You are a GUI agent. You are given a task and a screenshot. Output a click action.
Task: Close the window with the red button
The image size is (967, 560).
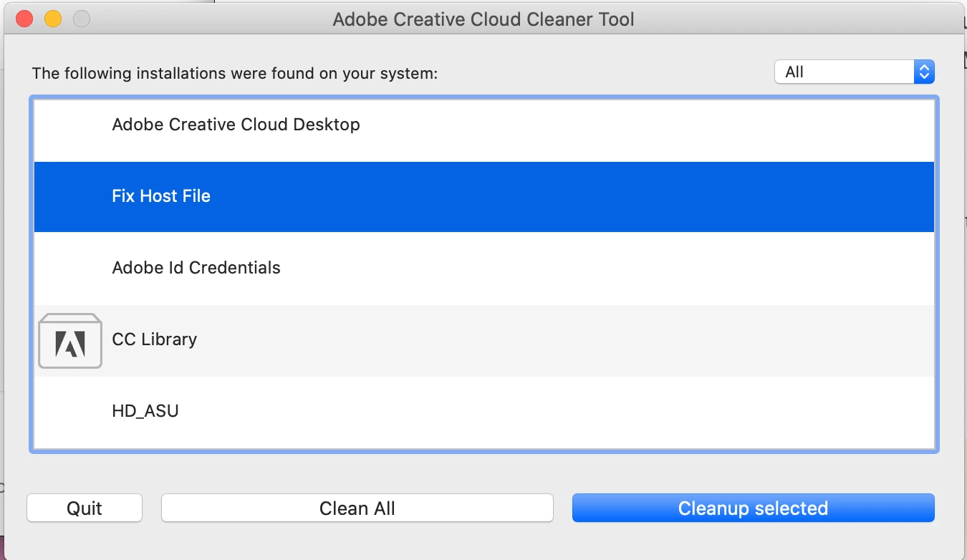(24, 19)
